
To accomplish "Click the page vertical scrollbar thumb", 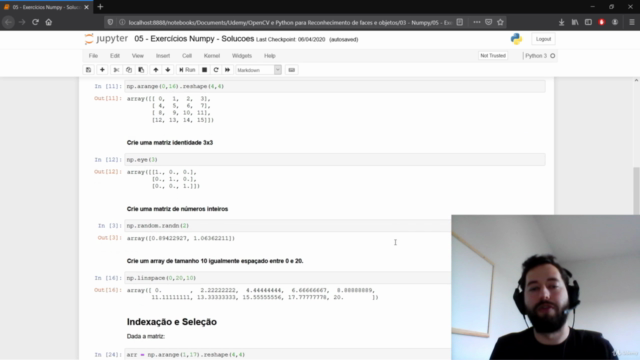I will click(636, 190).
